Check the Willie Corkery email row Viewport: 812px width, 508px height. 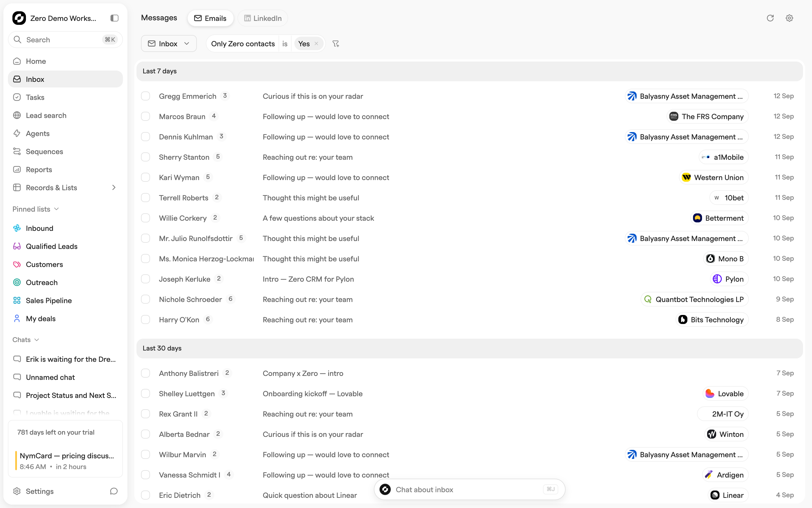(145, 218)
